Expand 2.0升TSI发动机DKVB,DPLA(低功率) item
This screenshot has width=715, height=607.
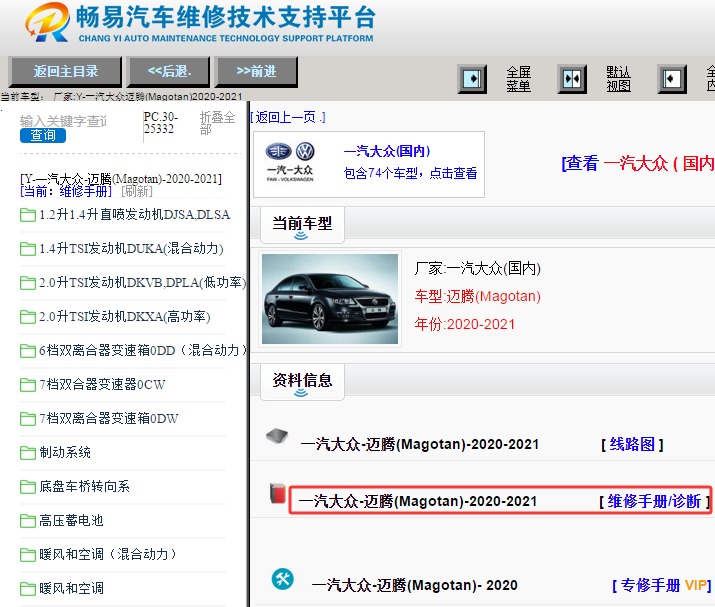click(x=142, y=283)
